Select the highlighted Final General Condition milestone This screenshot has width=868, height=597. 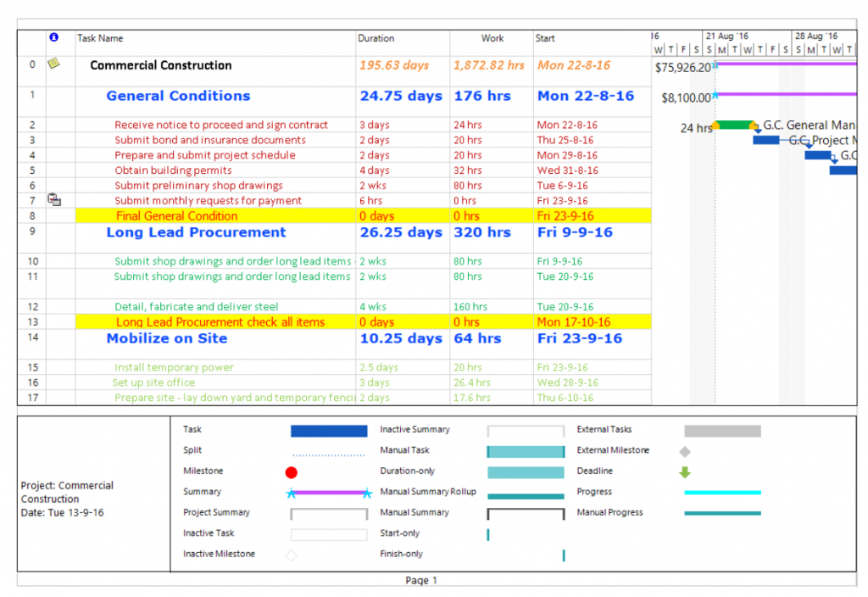pos(176,216)
